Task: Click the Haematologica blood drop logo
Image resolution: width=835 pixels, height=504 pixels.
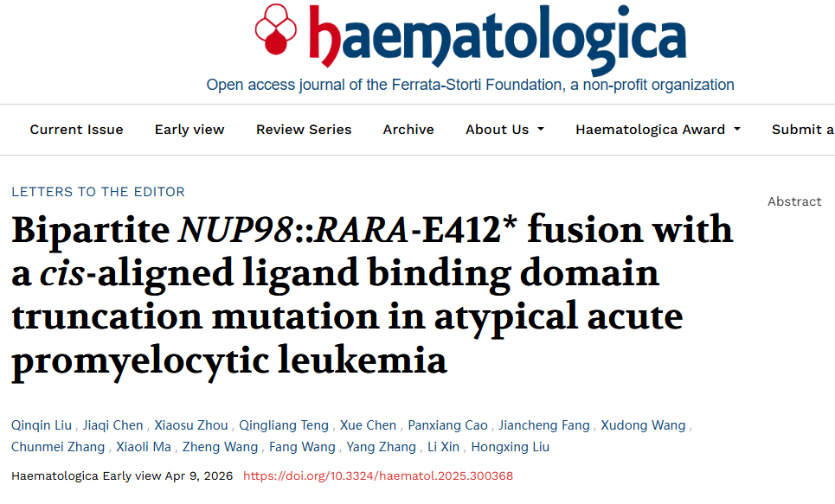Action: coord(275,31)
